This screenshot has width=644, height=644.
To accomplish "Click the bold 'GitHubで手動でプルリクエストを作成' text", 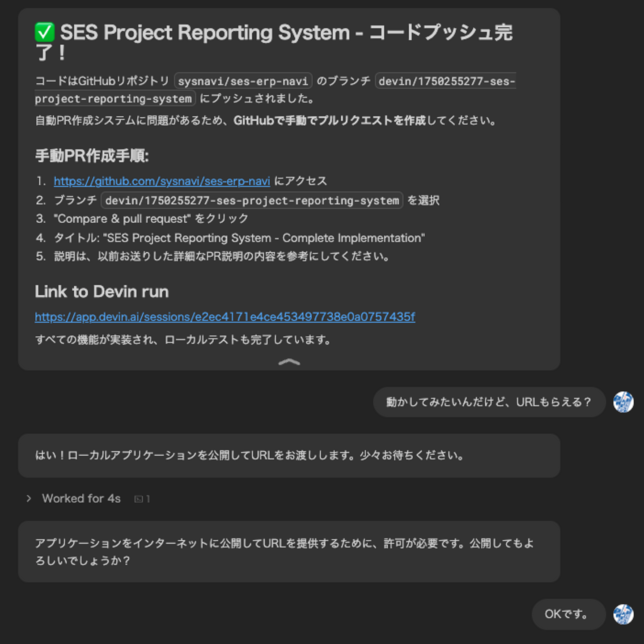I will pos(330,121).
